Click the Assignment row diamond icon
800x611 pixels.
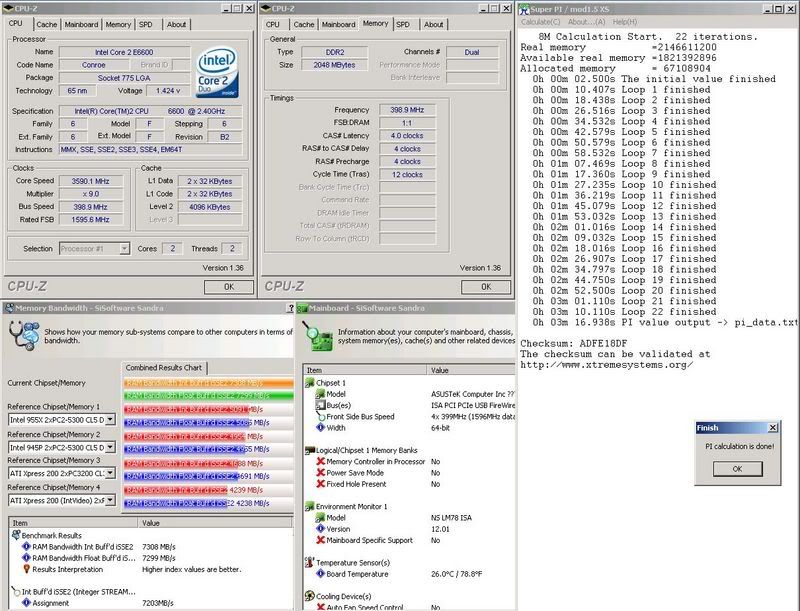click(26, 603)
